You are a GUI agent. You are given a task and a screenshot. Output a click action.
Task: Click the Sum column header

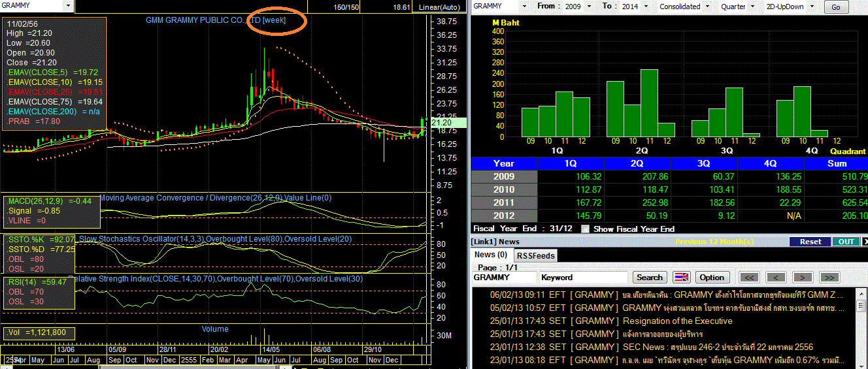(x=837, y=163)
